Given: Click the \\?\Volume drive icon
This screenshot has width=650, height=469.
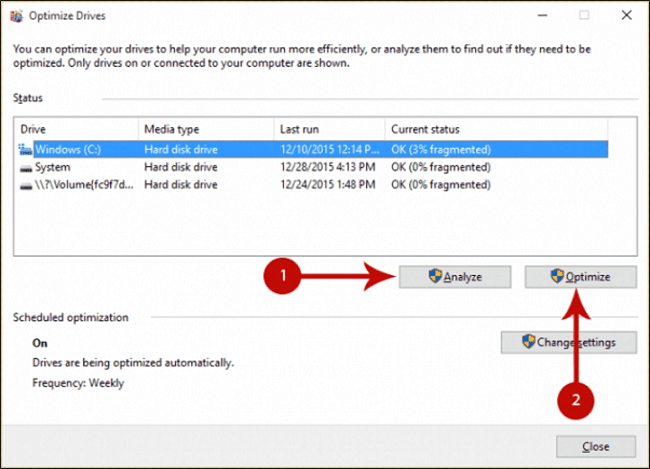Looking at the screenshot, I should point(26,186).
